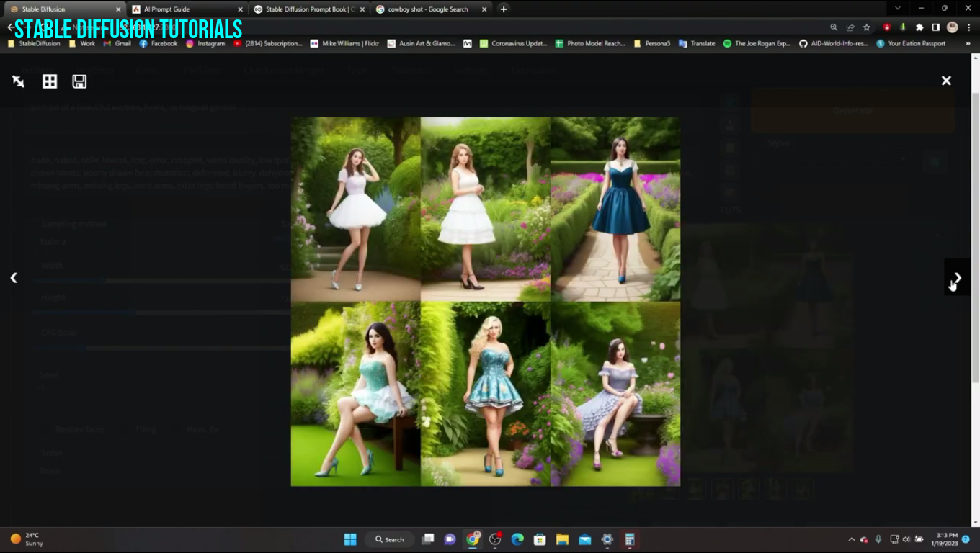Open Teams Chat from the taskbar
Viewport: 980px width, 553px height.
click(450, 539)
